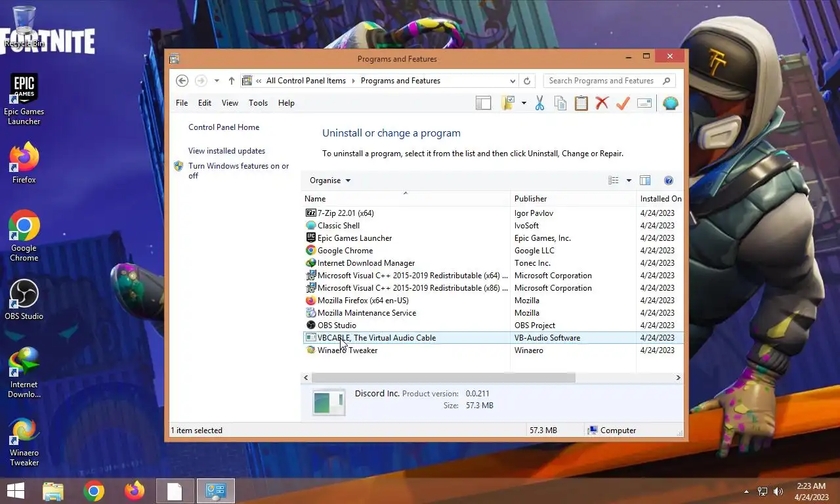This screenshot has height=504, width=840.
Task: Click the change view list icon
Action: [614, 180]
